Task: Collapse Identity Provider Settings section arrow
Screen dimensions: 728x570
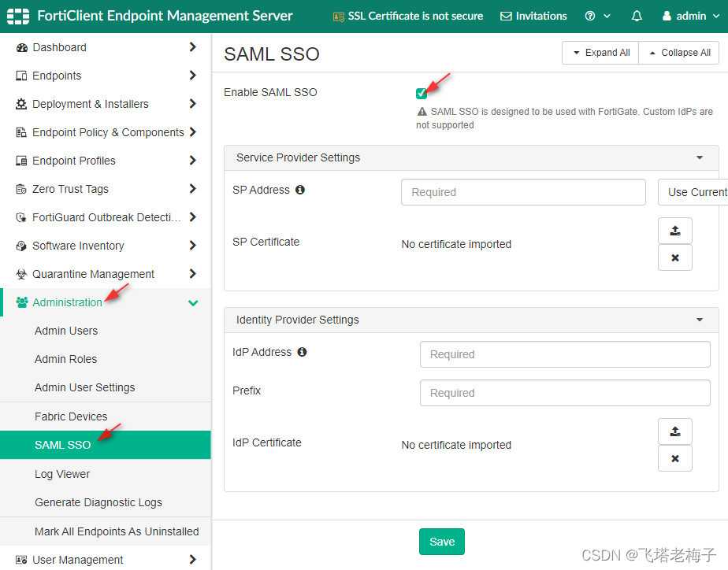Action: click(699, 320)
